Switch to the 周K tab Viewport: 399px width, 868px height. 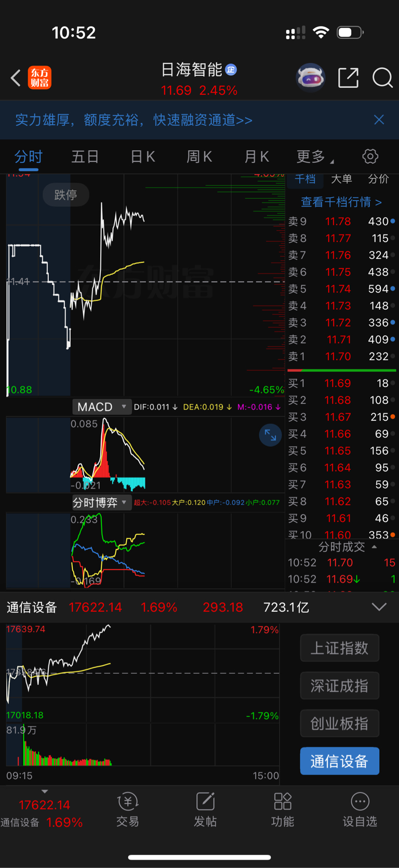point(199,156)
